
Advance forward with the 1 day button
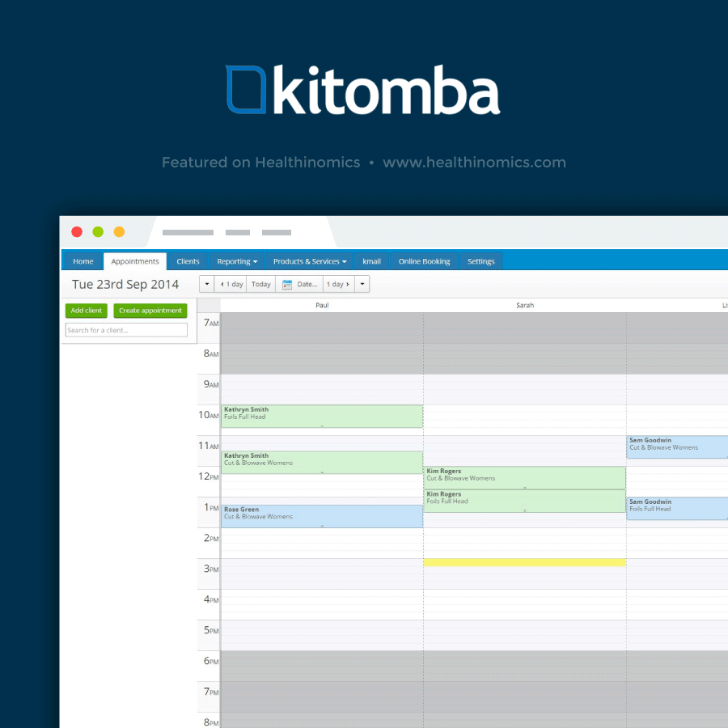click(x=337, y=284)
